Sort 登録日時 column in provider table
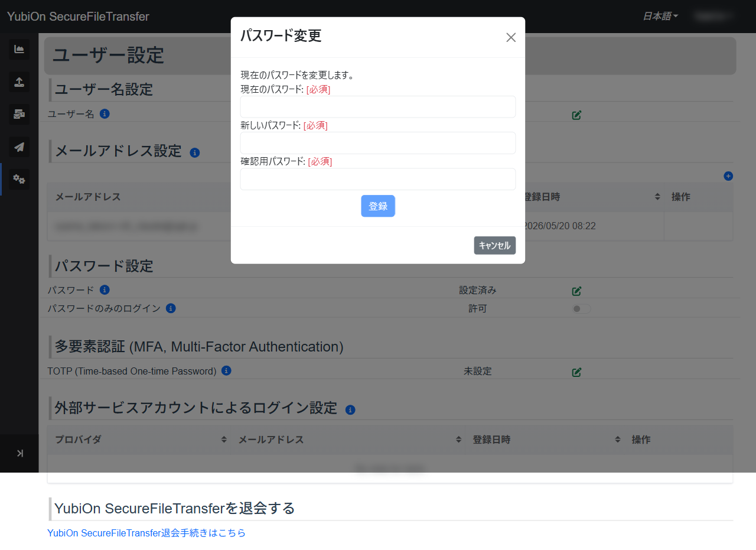Viewport: 756px width, 550px height. tap(618, 440)
